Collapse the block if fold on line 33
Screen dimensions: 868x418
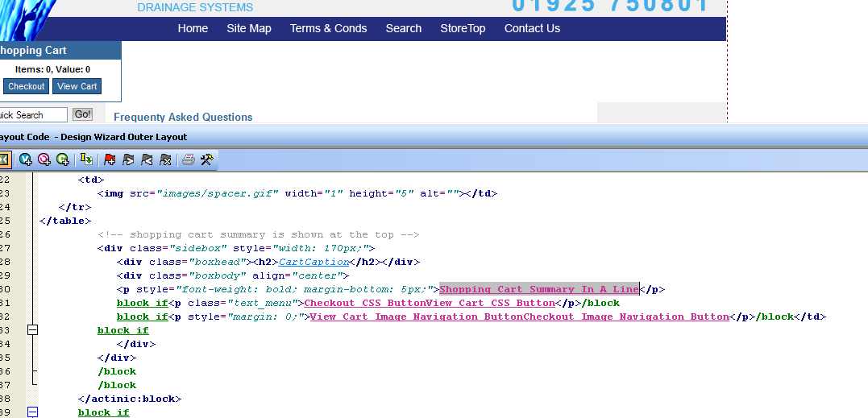(33, 330)
